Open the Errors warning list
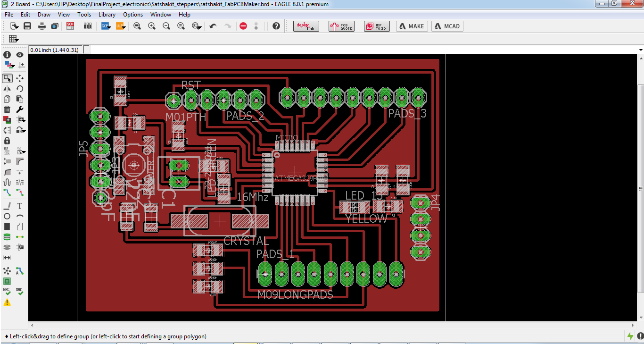644x344 pixels. point(7,302)
